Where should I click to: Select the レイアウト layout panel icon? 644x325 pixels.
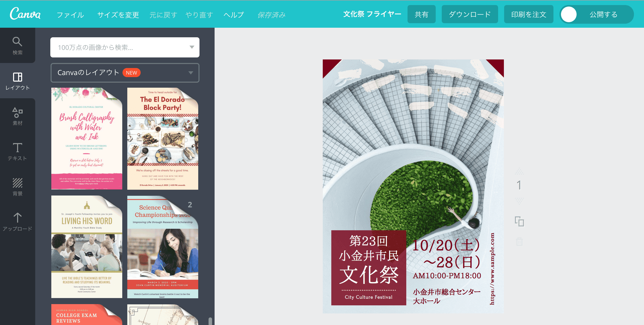pos(17,81)
